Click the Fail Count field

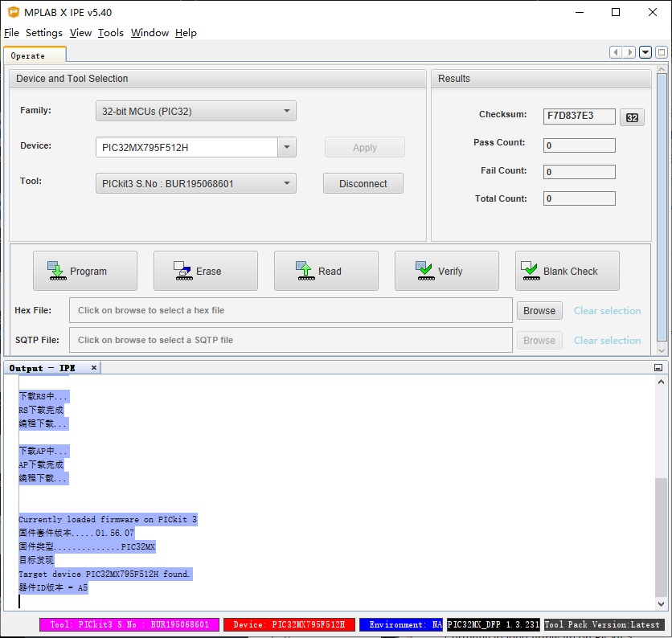[x=579, y=172]
